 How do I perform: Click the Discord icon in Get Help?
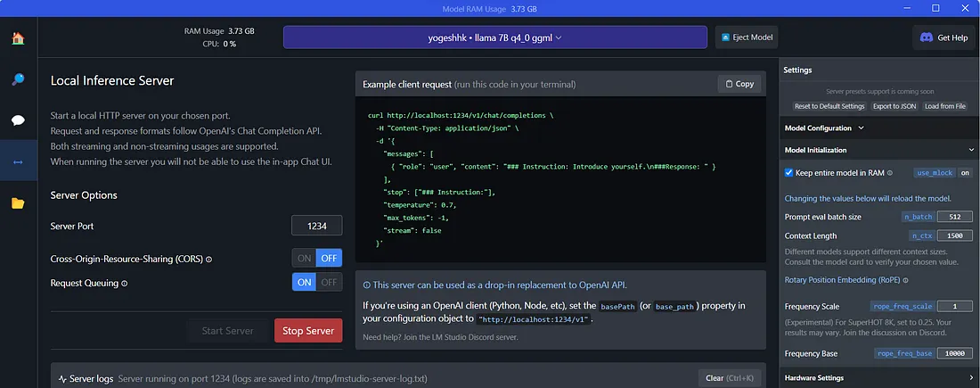pos(927,37)
